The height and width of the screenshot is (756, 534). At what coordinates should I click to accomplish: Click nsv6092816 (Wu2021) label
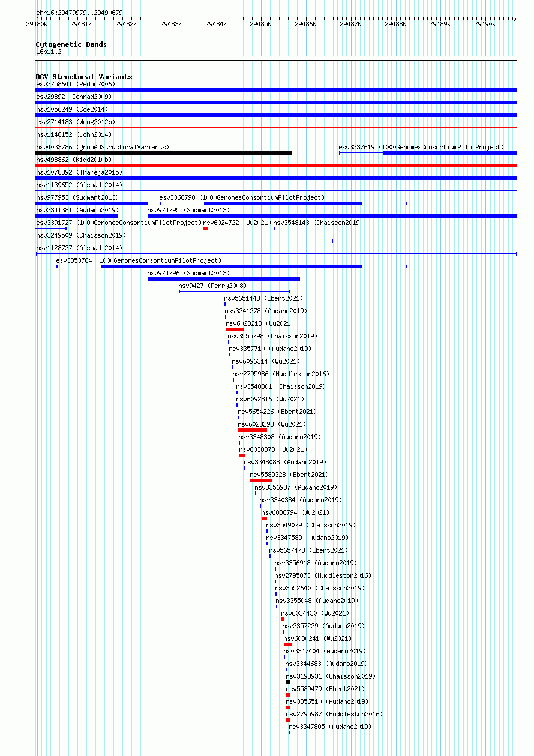pyautogui.click(x=270, y=399)
